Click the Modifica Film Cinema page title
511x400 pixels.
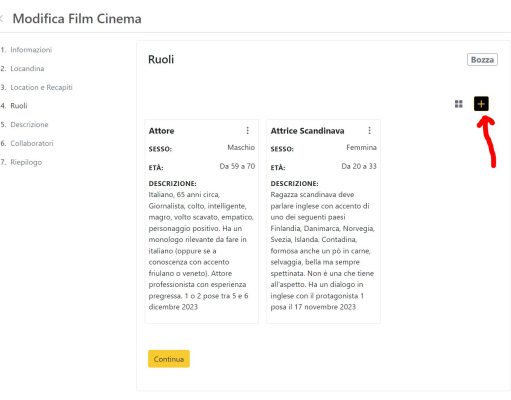coord(77,19)
